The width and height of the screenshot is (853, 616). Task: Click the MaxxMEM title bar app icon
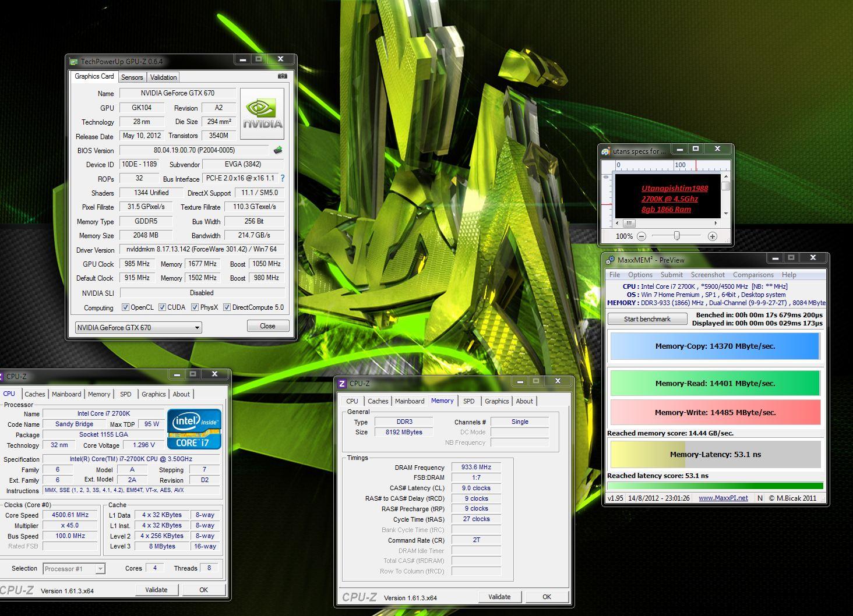610,260
